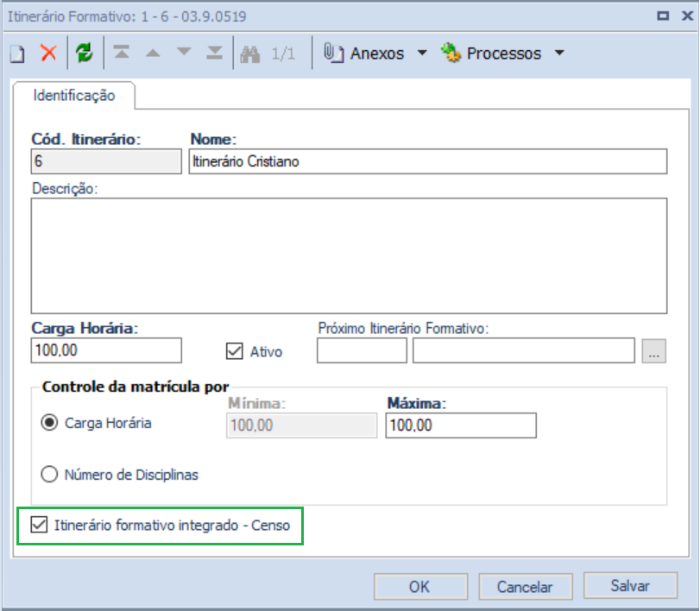The height and width of the screenshot is (611, 700).
Task: Expand the Processos dropdown arrow
Action: pos(559,54)
